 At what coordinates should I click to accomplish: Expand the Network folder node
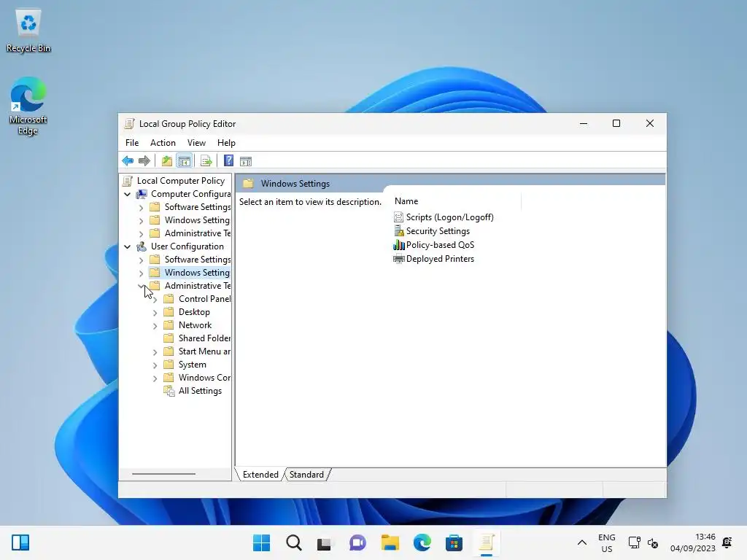(x=155, y=326)
